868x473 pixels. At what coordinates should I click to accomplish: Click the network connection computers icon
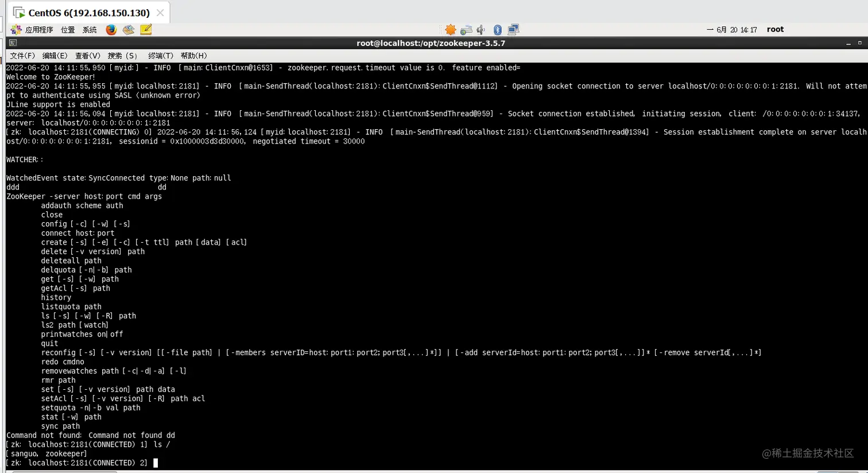click(513, 30)
